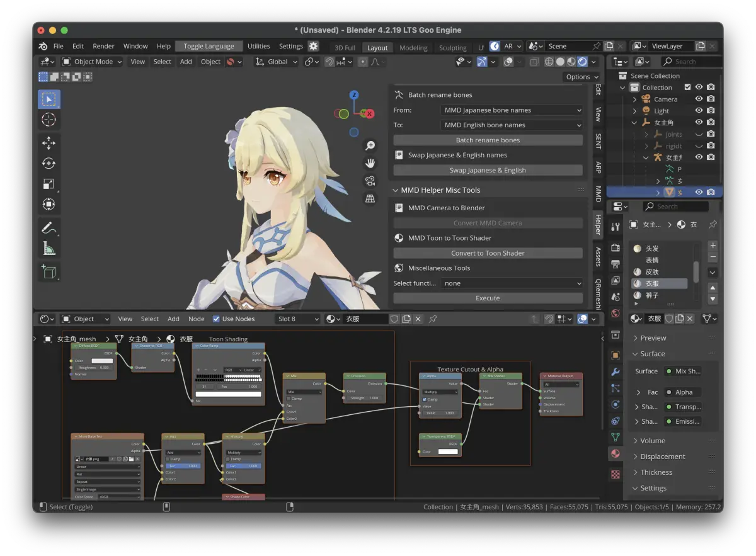Click the pan view hand icon
756x556 pixels.
[370, 163]
